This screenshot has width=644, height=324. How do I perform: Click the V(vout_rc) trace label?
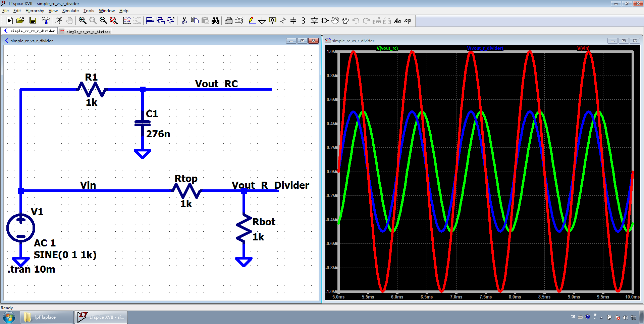pos(387,48)
